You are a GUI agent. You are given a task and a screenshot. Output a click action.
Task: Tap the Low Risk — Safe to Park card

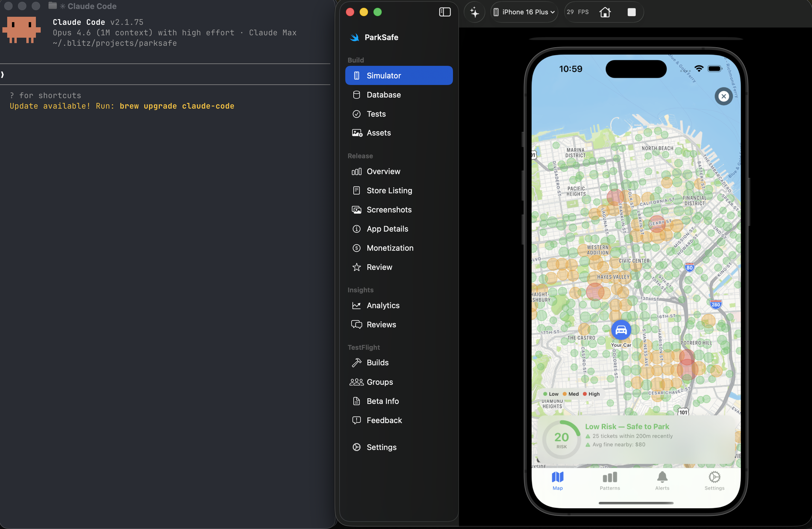tap(636, 440)
